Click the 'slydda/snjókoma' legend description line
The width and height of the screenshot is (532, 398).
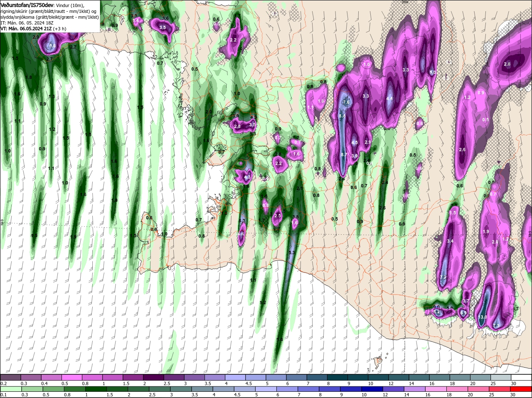point(50,17)
